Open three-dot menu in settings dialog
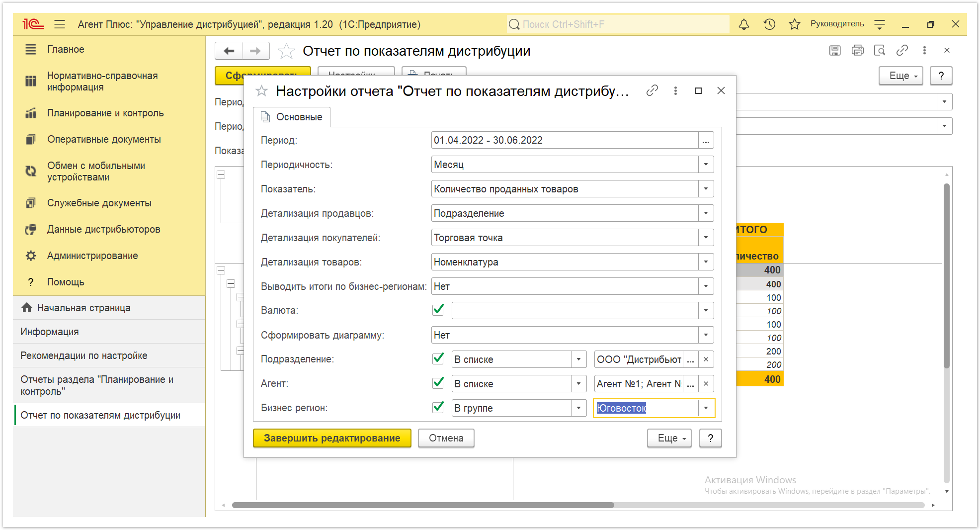The width and height of the screenshot is (980, 530). (675, 90)
